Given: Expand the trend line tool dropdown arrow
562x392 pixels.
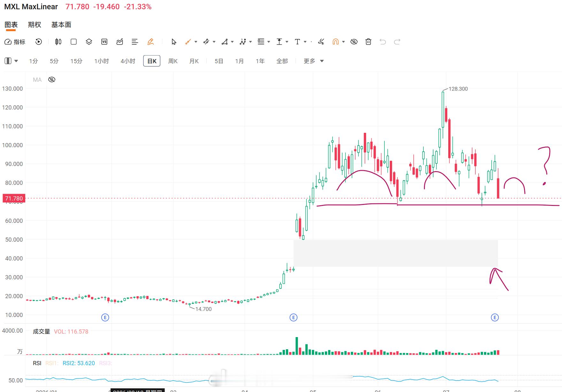Looking at the screenshot, I should pyautogui.click(x=196, y=42).
